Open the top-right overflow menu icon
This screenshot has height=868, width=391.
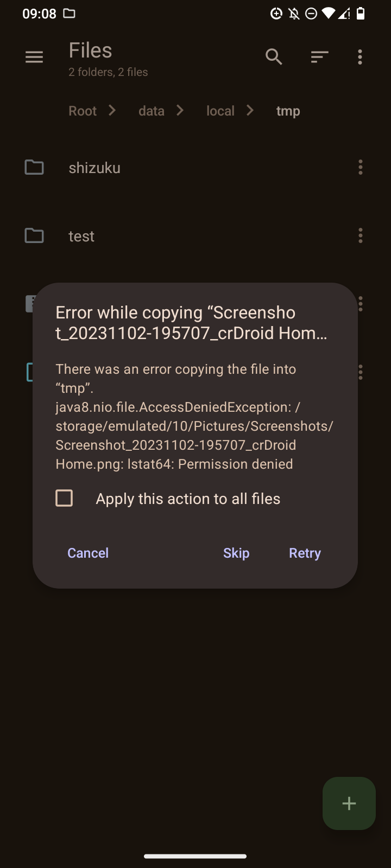click(360, 56)
